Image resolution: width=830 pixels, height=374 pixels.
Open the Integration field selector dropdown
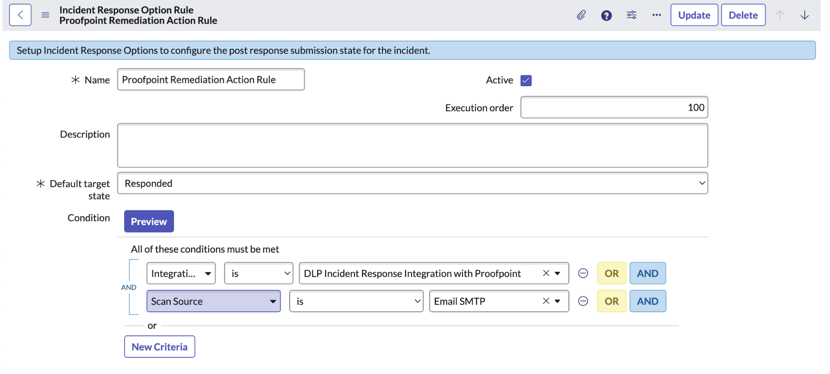pos(181,273)
